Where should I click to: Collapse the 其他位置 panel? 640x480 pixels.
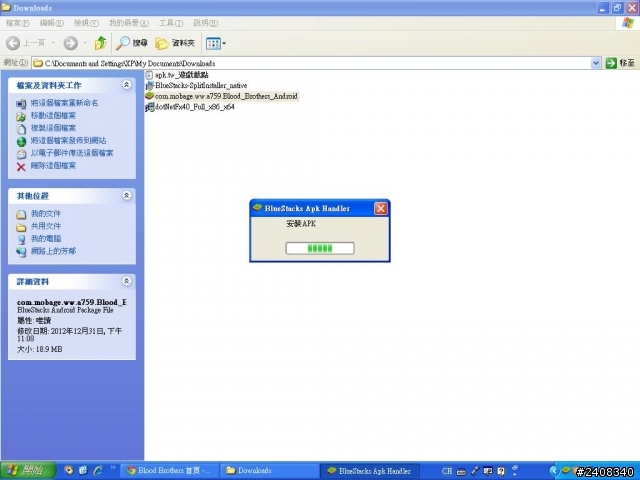click(127, 195)
